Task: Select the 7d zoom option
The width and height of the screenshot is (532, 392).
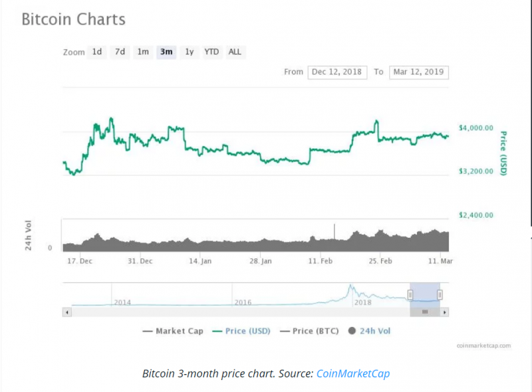Action: [x=120, y=52]
